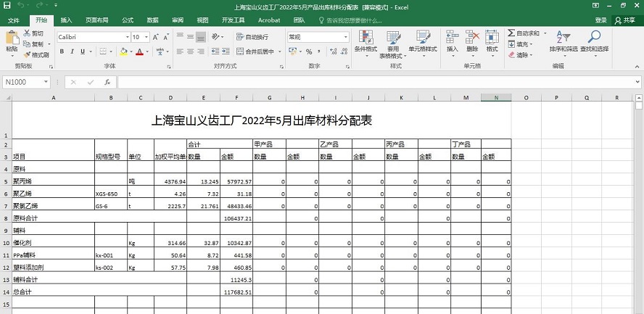
Task: Click the 登录 sign-in link
Action: [601, 20]
